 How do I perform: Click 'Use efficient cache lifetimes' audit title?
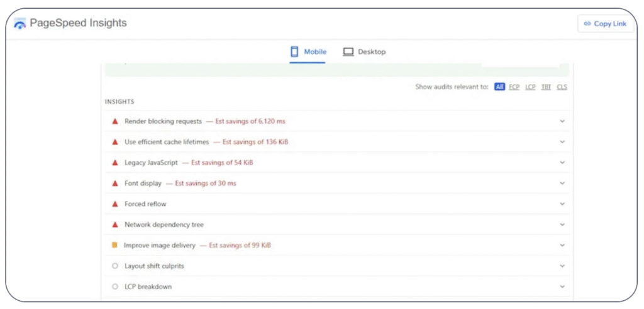[167, 141]
